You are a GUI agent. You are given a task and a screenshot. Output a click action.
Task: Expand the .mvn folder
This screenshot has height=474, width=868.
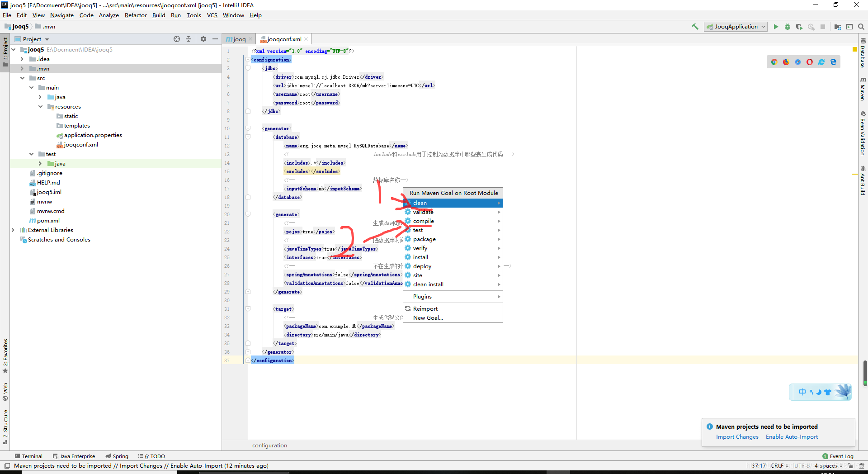pyautogui.click(x=22, y=69)
